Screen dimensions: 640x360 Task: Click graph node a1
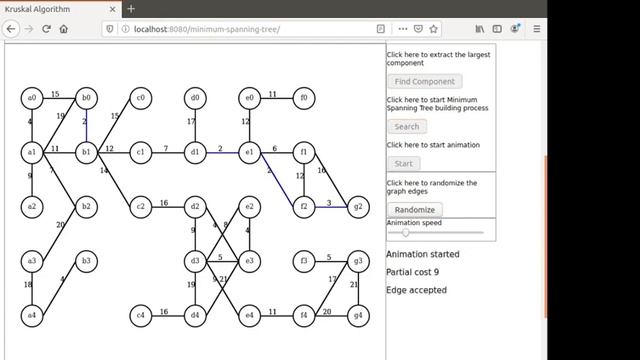[32, 152]
